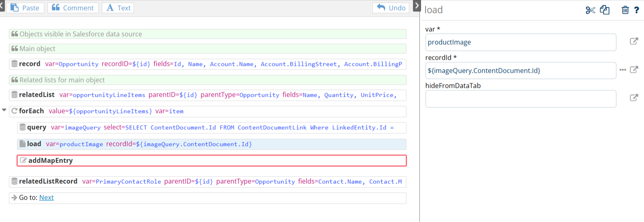
Task: Insert Text using the toolbar button
Action: point(118,8)
